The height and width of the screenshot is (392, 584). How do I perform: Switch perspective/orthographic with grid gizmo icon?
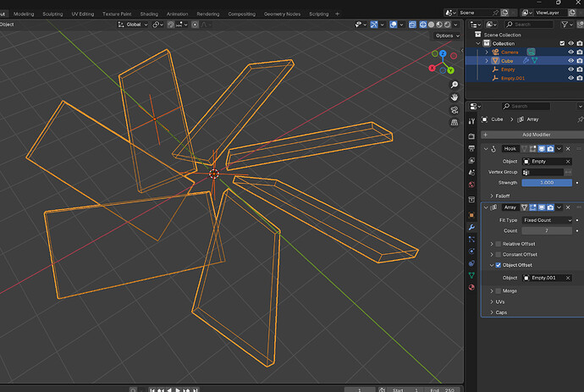[455, 123]
